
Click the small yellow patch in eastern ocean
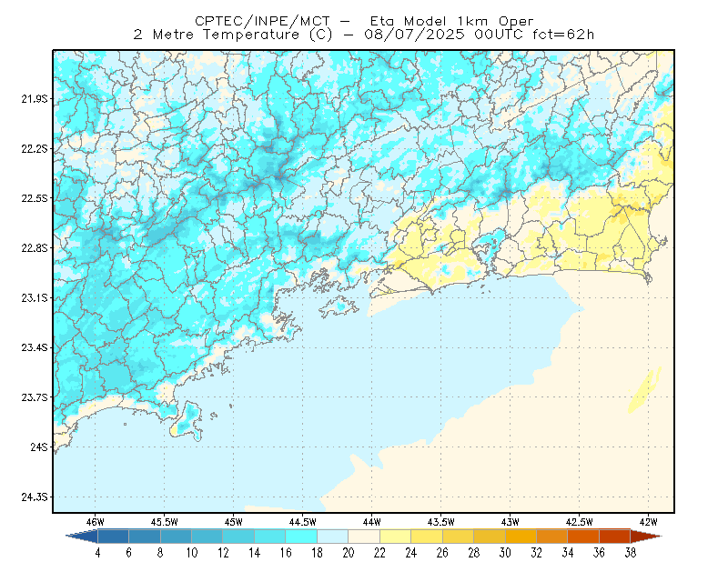645,390
